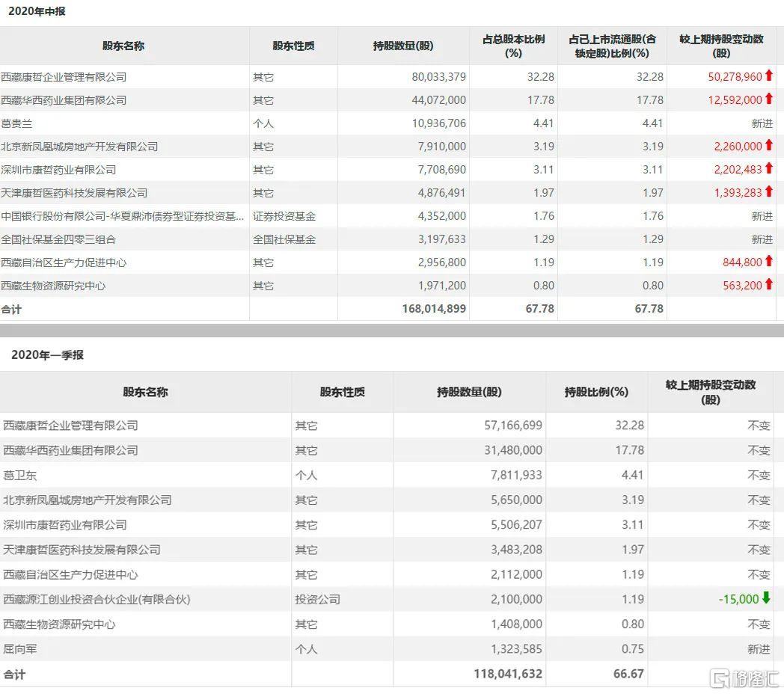Select 西藏华西药业集团有限公司 in the 中报 table
784x694 pixels.
[x=64, y=100]
